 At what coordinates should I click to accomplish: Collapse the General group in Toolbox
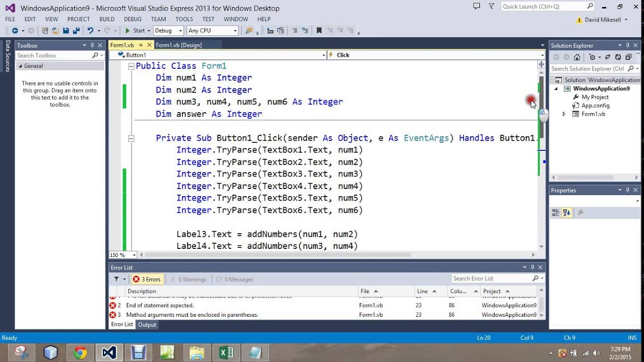[21, 66]
